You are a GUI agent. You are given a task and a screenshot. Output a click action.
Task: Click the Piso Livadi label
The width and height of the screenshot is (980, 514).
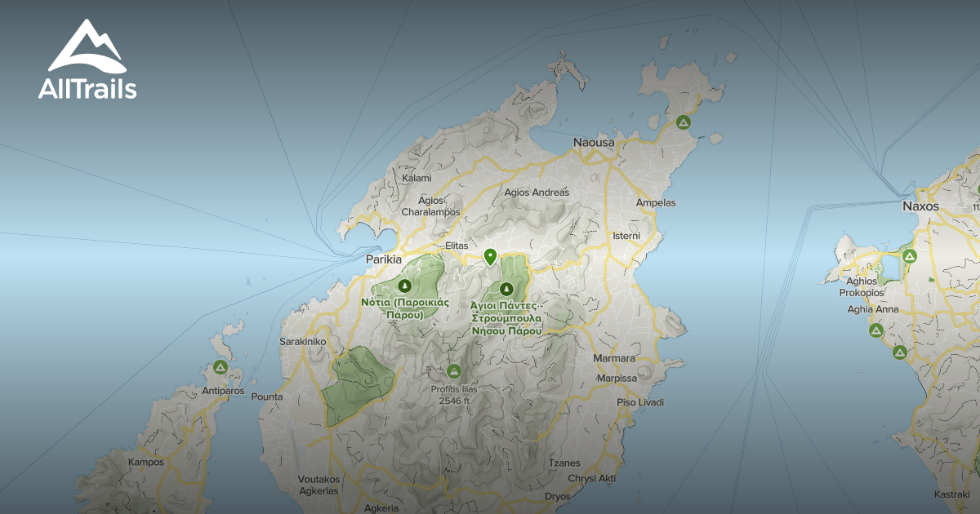point(639,402)
